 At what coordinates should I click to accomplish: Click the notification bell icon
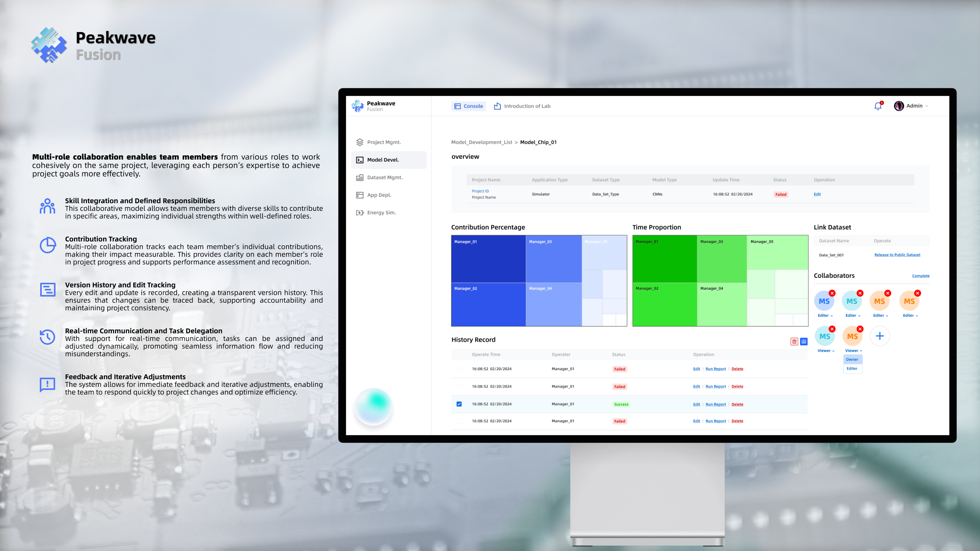(x=878, y=106)
